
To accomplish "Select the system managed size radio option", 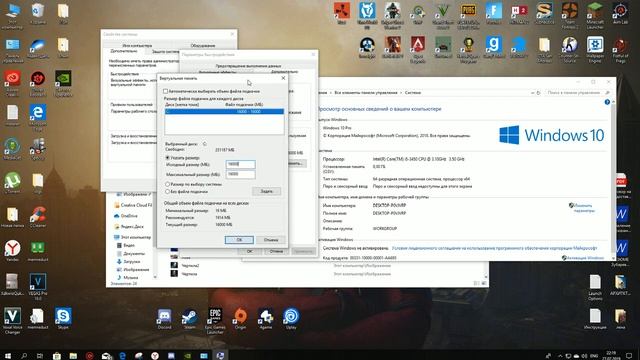I will [x=167, y=184].
